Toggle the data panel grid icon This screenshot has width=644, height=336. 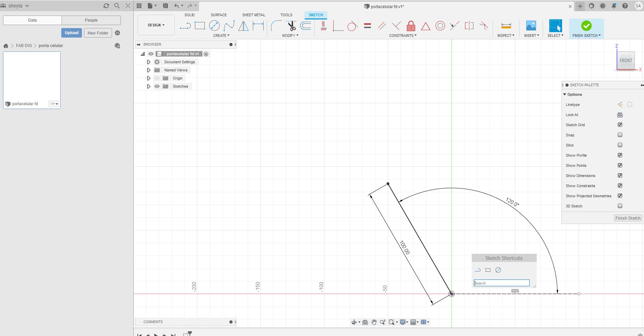139,6
